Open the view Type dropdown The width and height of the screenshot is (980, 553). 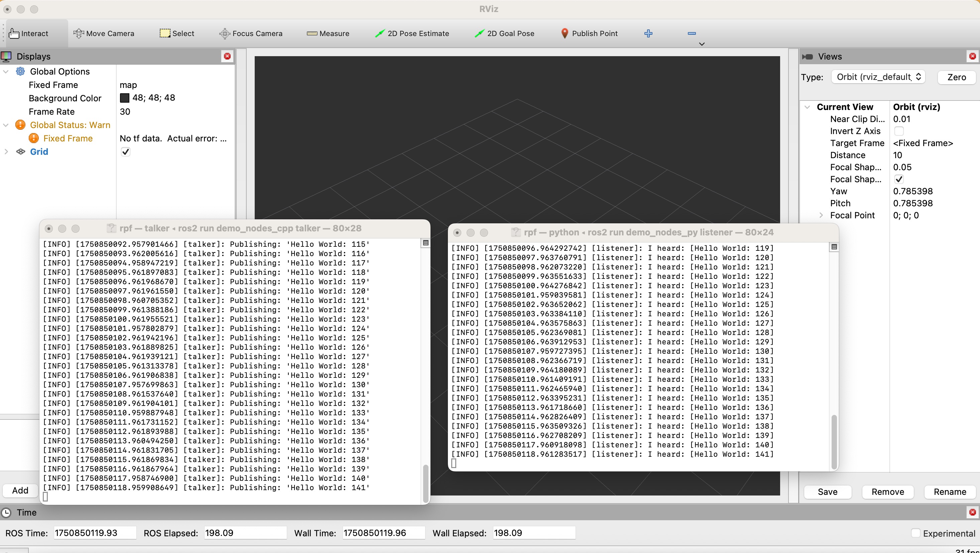tap(878, 77)
